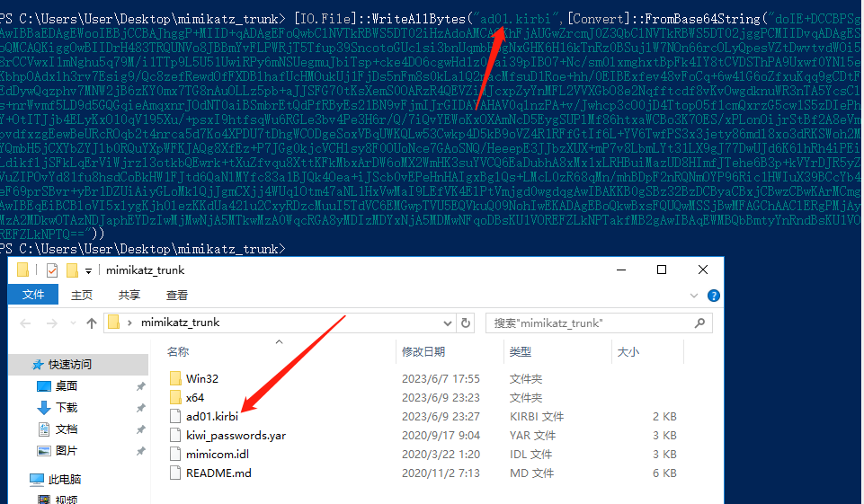Open 视频 in the navigation pane
This screenshot has width=864, height=504.
(67, 499)
